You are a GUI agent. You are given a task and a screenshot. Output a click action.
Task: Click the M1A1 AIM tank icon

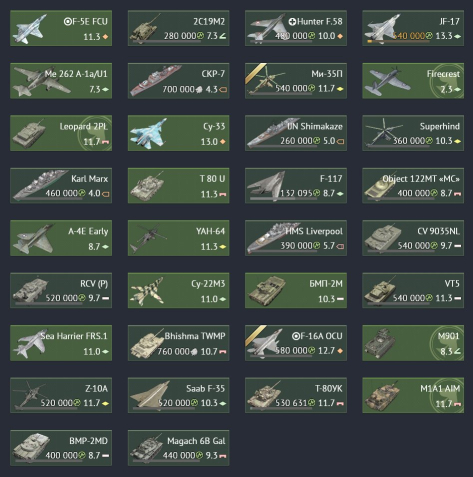pos(382,396)
